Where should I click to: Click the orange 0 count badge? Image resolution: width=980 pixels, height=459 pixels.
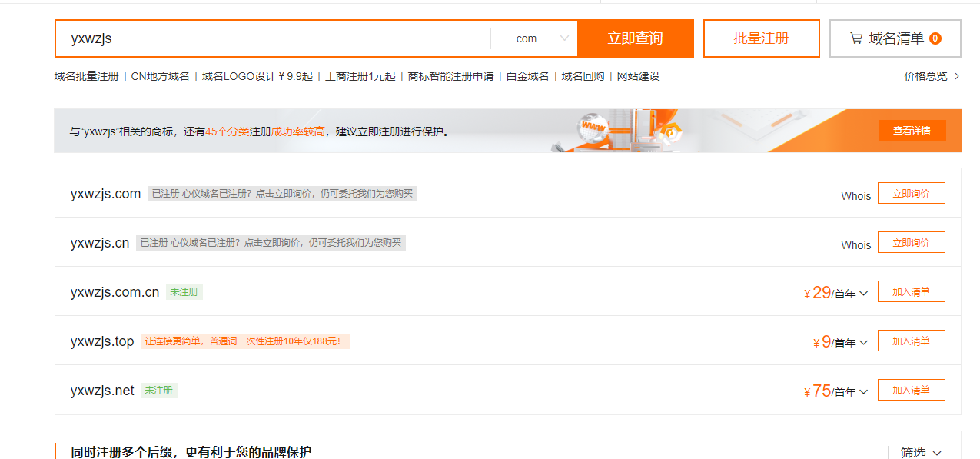[935, 38]
